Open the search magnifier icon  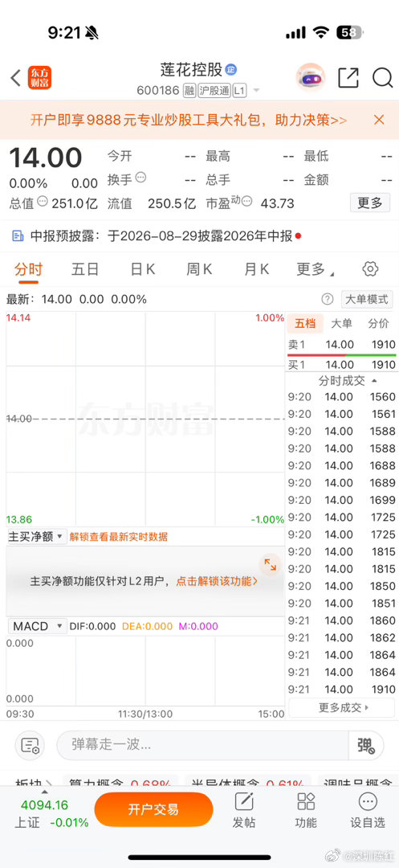click(x=382, y=78)
